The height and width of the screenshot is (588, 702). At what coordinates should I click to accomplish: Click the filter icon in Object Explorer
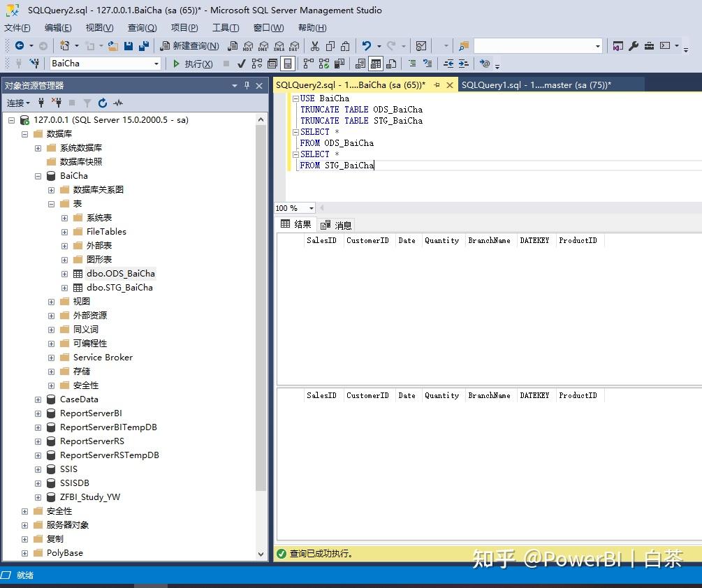pos(87,103)
